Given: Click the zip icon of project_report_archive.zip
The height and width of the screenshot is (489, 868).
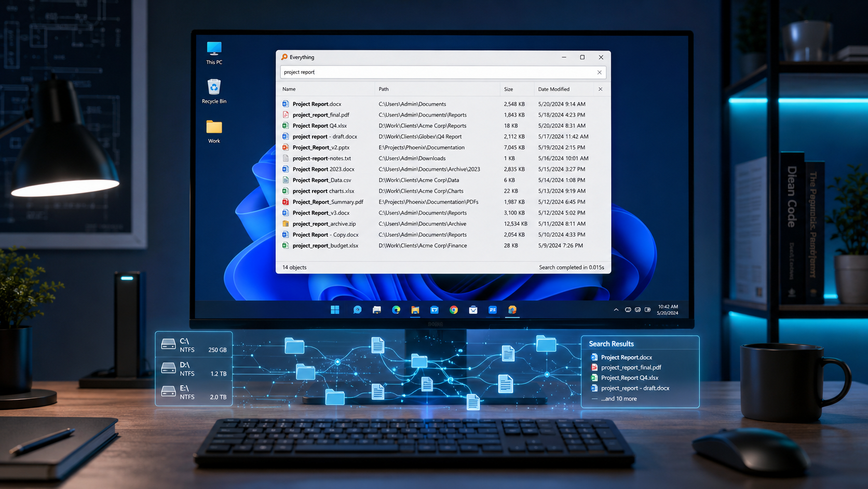Looking at the screenshot, I should (286, 224).
